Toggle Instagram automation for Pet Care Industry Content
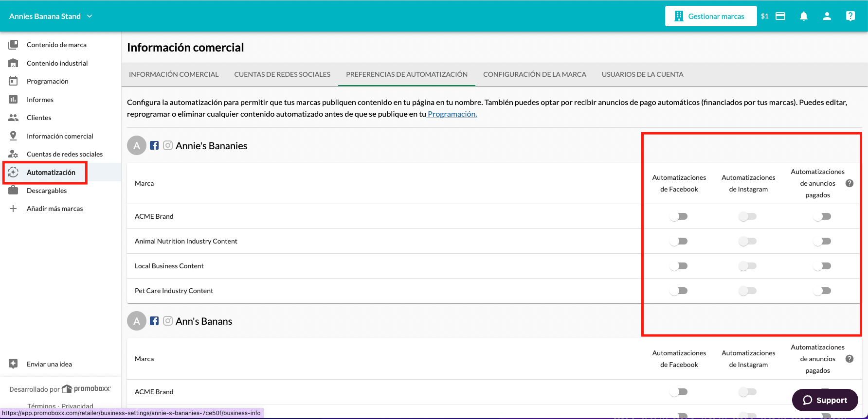 [748, 291]
